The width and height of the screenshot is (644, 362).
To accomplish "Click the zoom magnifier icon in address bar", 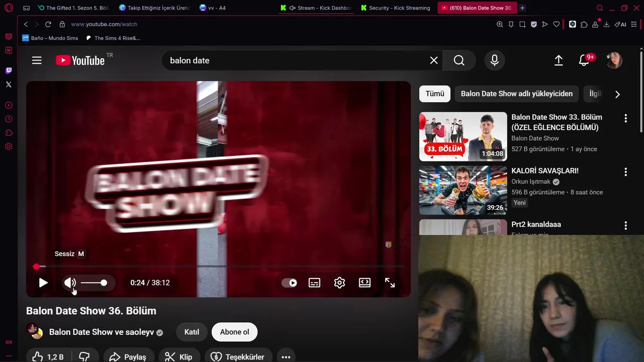I will coord(500,24).
